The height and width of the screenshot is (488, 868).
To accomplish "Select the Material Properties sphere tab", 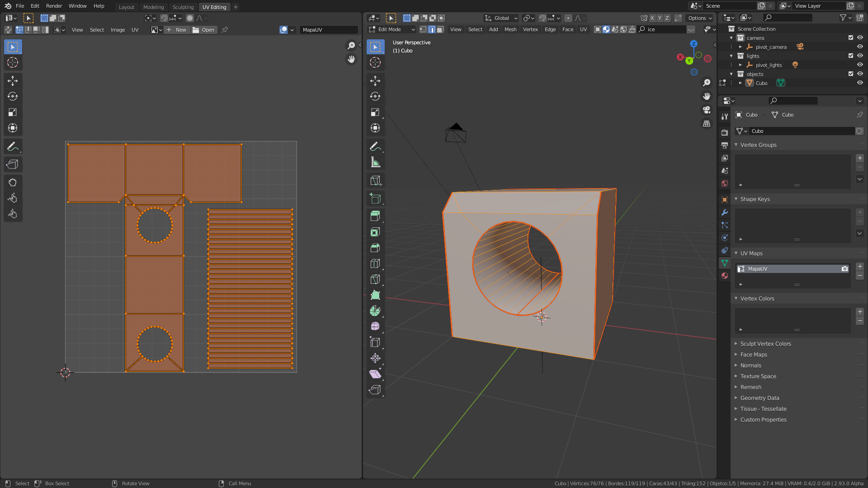I will click(725, 276).
